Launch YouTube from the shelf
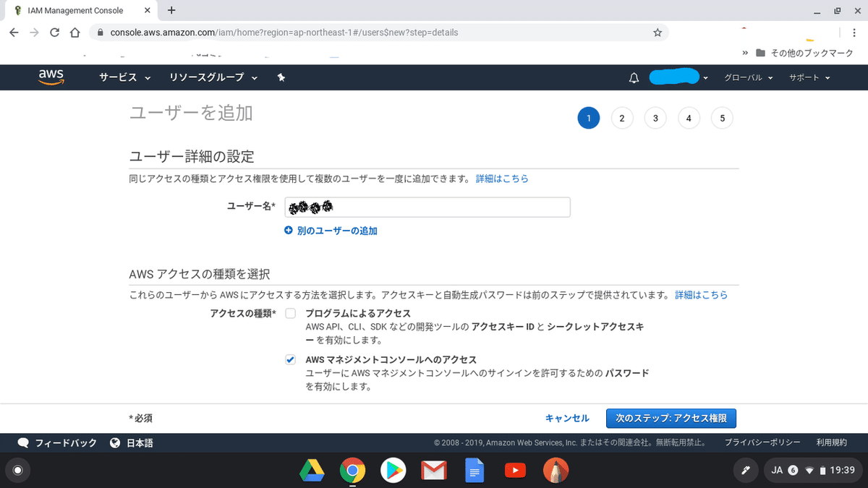Image resolution: width=868 pixels, height=488 pixels. [x=515, y=471]
